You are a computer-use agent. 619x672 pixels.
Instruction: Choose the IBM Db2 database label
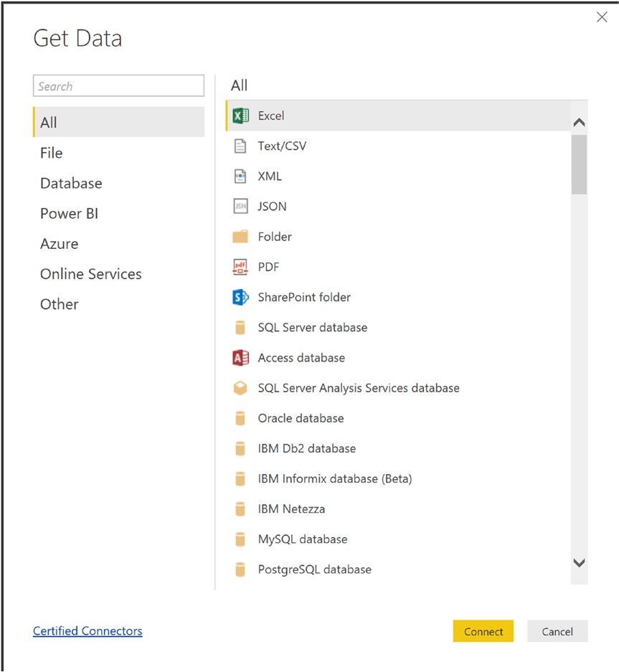click(307, 449)
